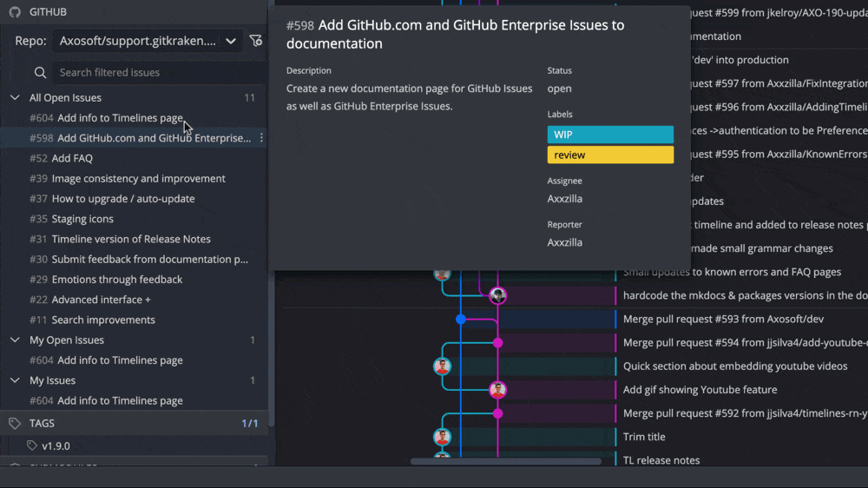Image resolution: width=868 pixels, height=488 pixels.
Task: Select commit 'Merge pull request #592 from jjsilva4'
Action: (x=745, y=413)
